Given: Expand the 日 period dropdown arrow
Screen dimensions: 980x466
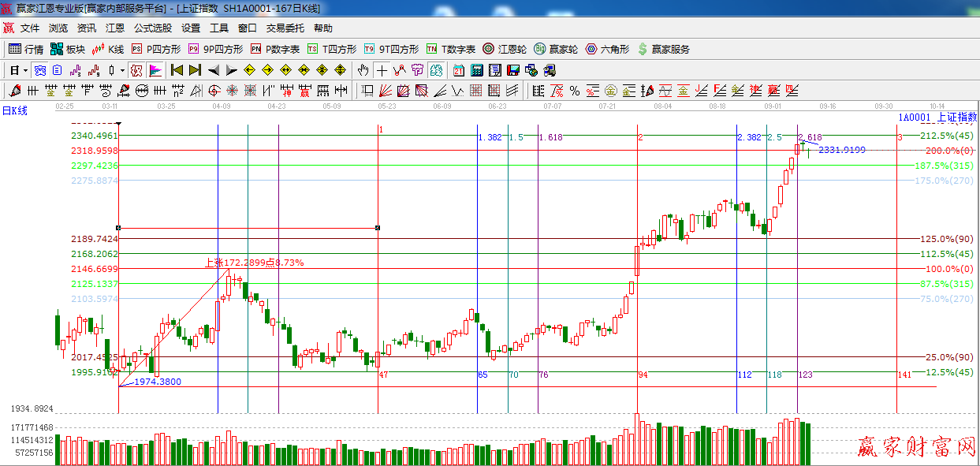Looking at the screenshot, I should (25, 70).
